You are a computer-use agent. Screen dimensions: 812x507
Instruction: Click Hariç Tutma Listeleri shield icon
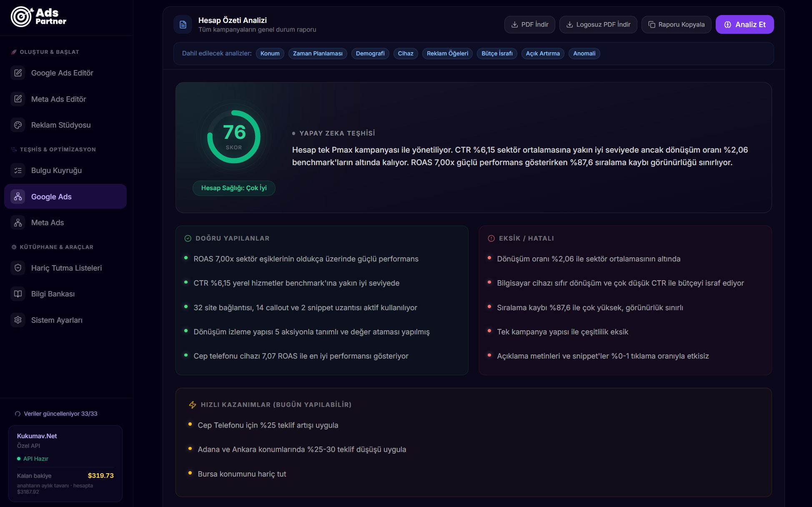(18, 268)
